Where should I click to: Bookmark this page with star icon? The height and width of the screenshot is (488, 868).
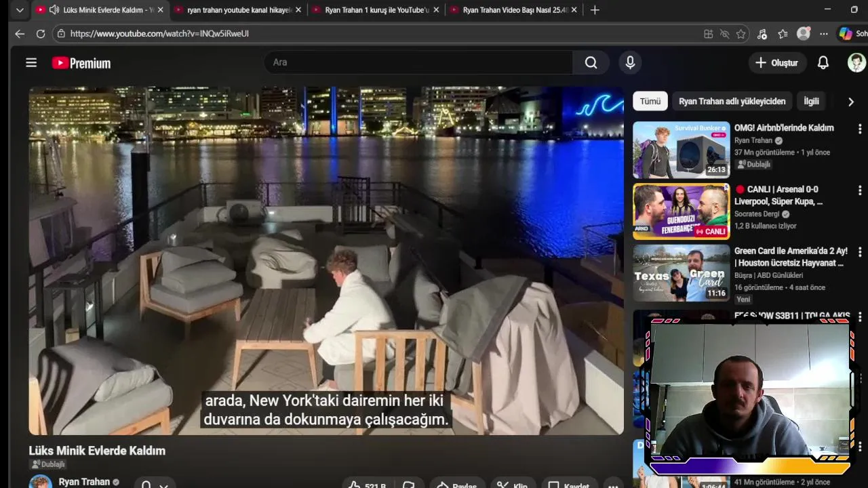[x=741, y=34]
